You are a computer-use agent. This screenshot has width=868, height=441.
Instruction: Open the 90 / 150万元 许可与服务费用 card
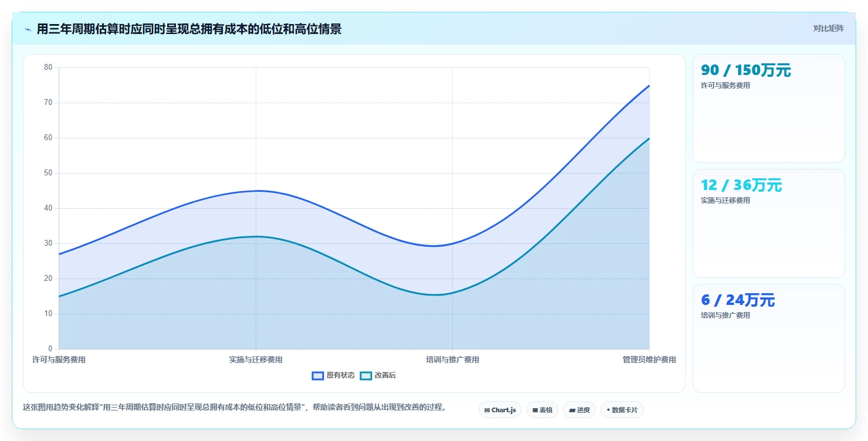click(x=768, y=108)
